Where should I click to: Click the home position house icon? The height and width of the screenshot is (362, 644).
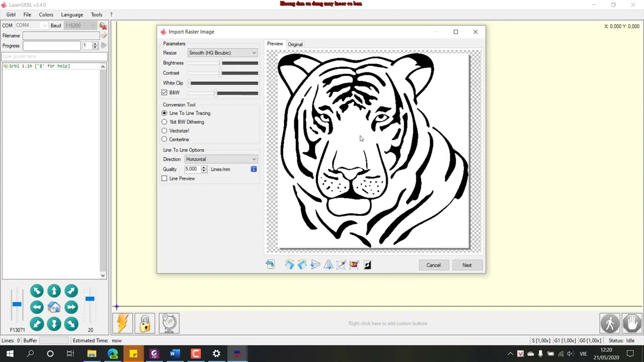point(54,307)
